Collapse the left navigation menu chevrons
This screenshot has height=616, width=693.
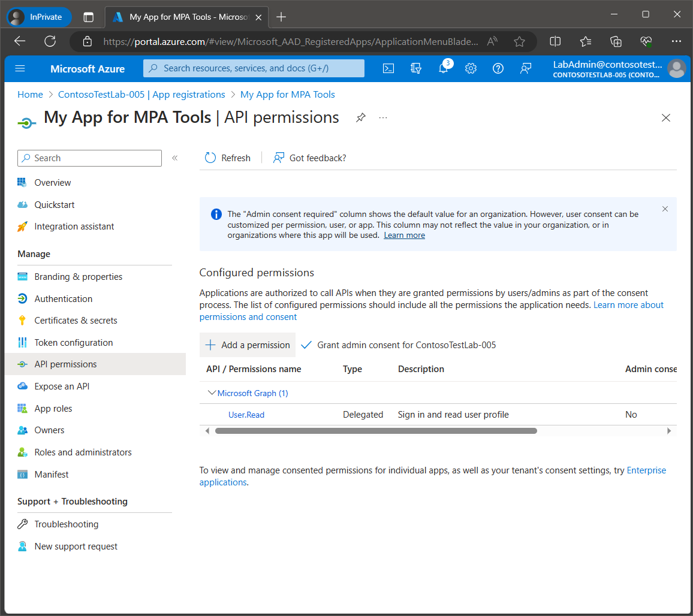tap(175, 158)
